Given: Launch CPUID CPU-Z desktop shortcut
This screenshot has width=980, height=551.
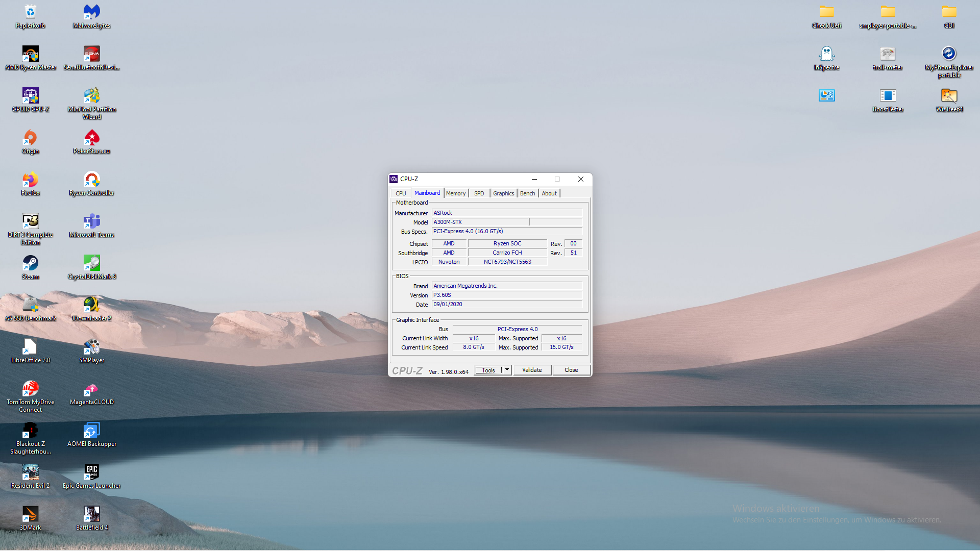Looking at the screenshot, I should tap(30, 96).
